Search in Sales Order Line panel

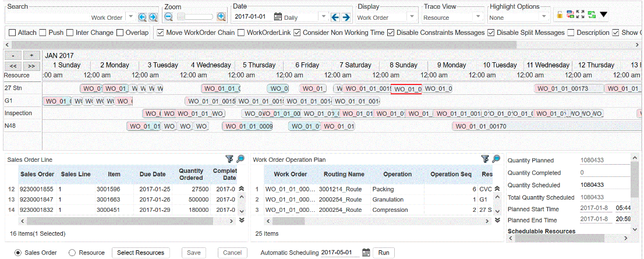(x=240, y=159)
